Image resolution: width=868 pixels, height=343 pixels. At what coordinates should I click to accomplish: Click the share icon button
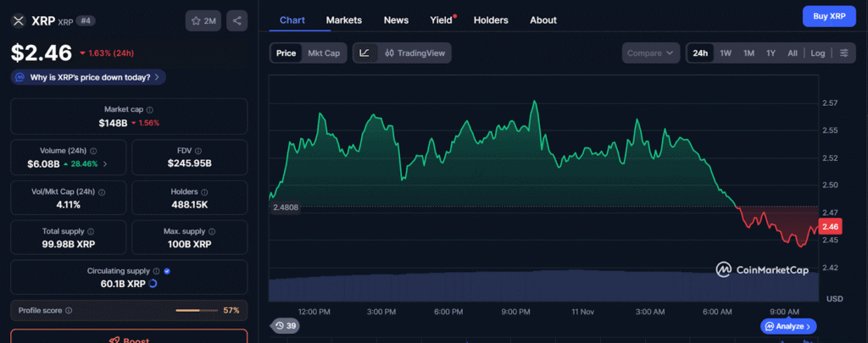point(237,20)
